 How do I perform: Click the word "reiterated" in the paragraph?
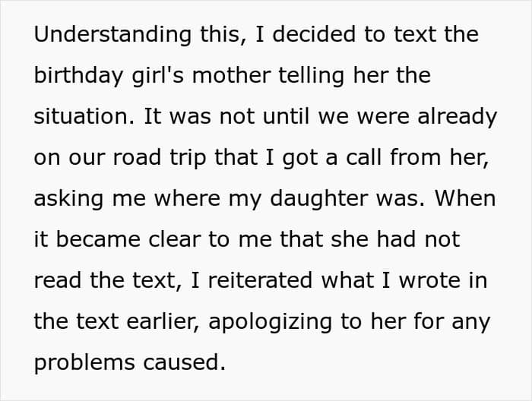(x=260, y=280)
